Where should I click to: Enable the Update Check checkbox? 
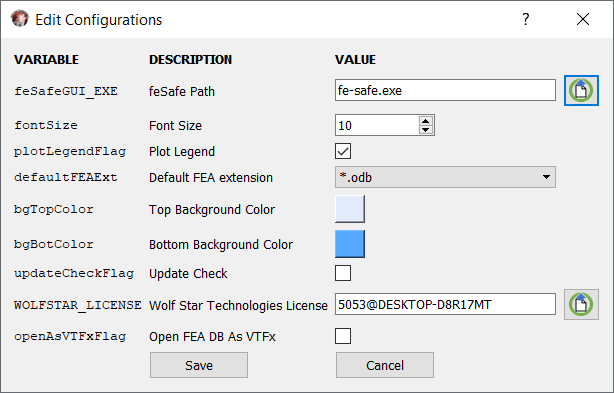pos(343,273)
